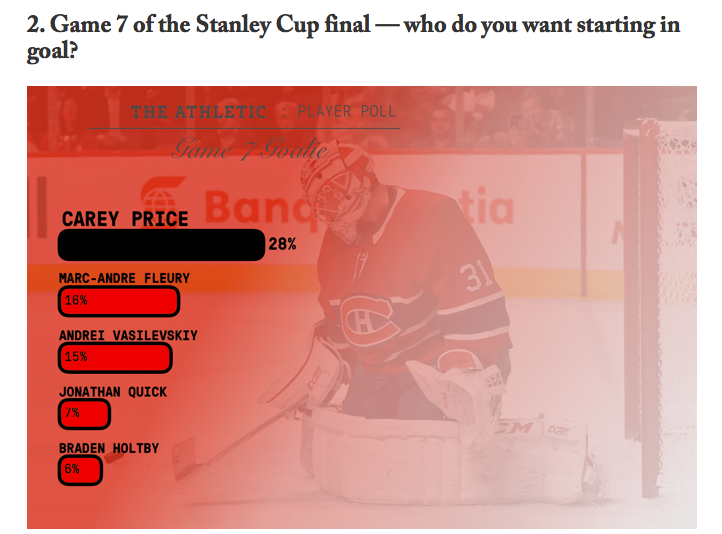Click the CAREY PRICE name label
Viewport: 722px width, 534px height.
click(x=125, y=219)
